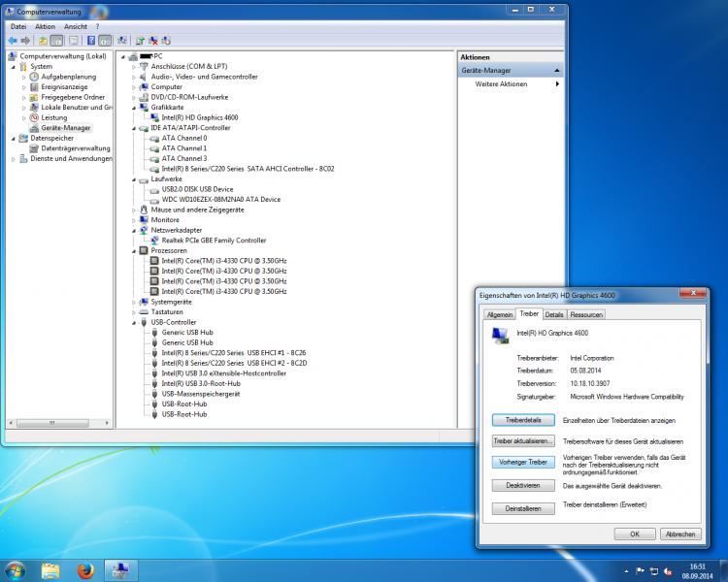Click Datenträgerverwaltung in left tree
728x582 pixels.
tap(75, 148)
